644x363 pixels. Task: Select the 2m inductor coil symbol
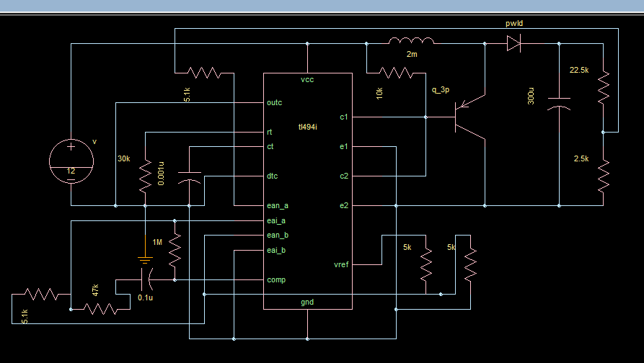tap(411, 40)
